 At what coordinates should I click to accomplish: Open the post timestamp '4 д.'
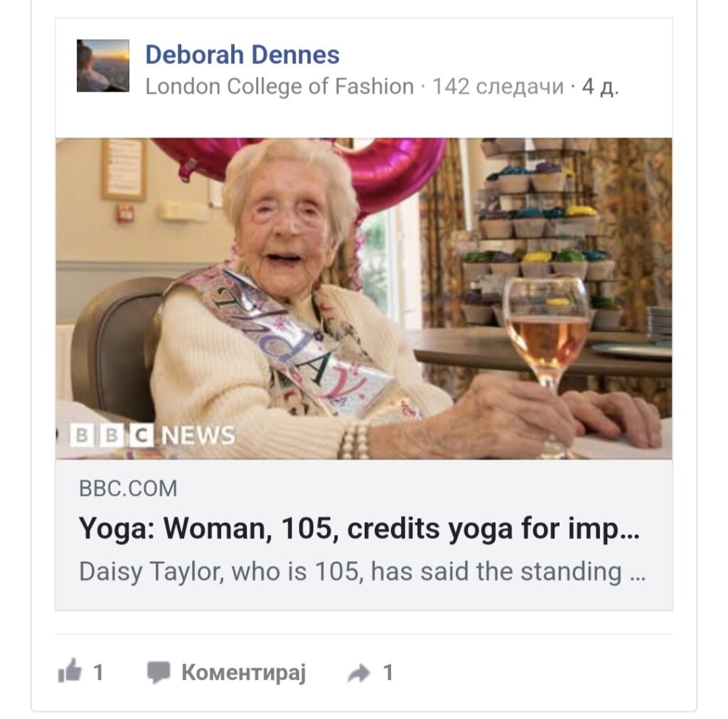point(600,86)
